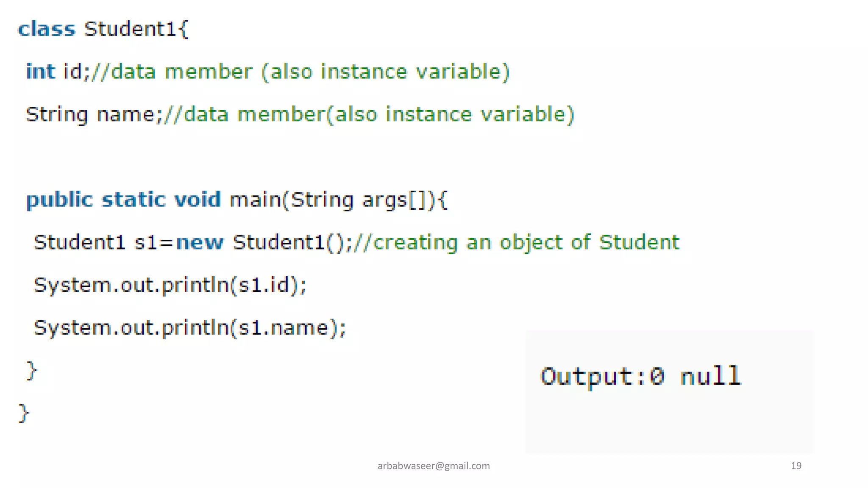Image resolution: width=868 pixels, height=488 pixels.
Task: Click the 'static' keyword in the main method
Action: pyautogui.click(x=134, y=200)
